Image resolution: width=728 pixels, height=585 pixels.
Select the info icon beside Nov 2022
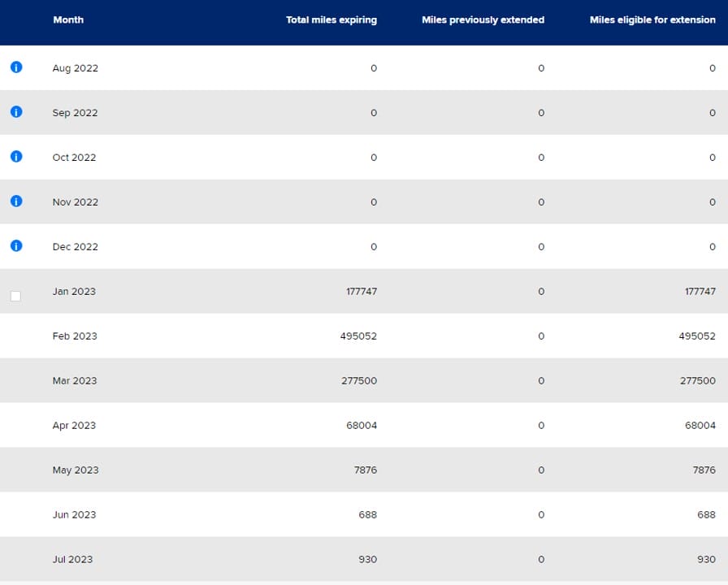(x=15, y=201)
